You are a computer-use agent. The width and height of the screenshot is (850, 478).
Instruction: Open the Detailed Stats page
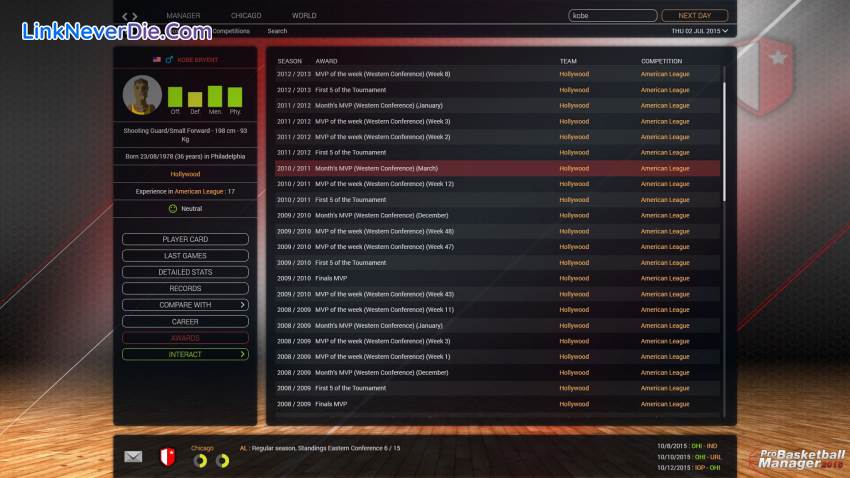tap(185, 272)
